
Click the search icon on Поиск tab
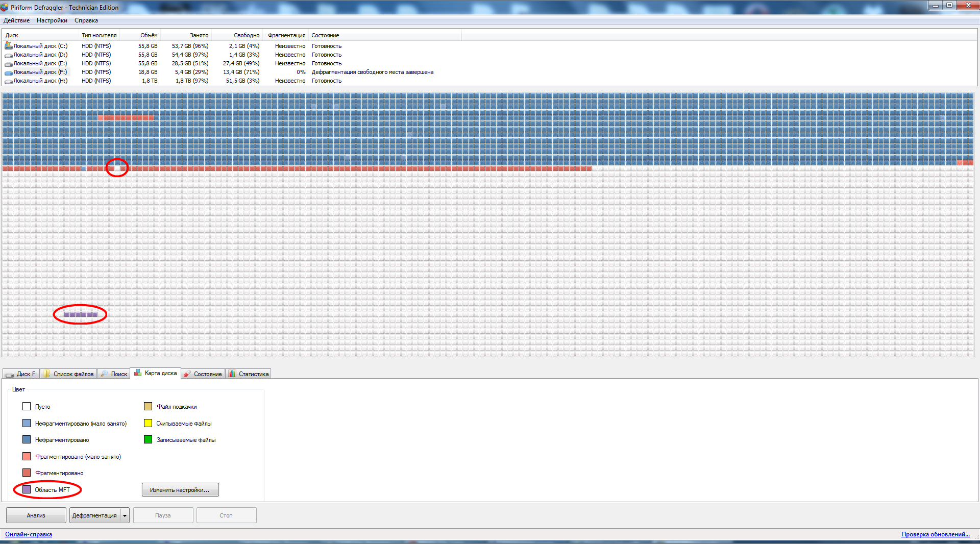coord(104,374)
